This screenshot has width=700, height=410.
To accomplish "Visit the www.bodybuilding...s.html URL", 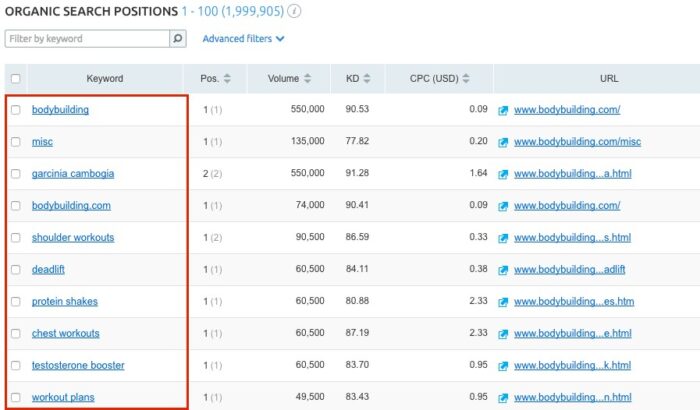I will (572, 238).
